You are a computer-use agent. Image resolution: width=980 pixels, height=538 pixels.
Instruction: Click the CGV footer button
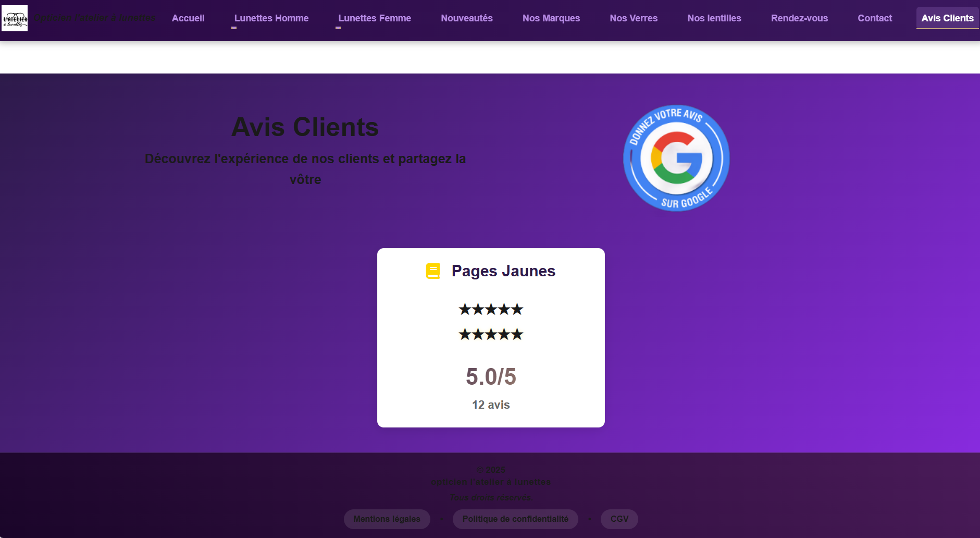619,519
